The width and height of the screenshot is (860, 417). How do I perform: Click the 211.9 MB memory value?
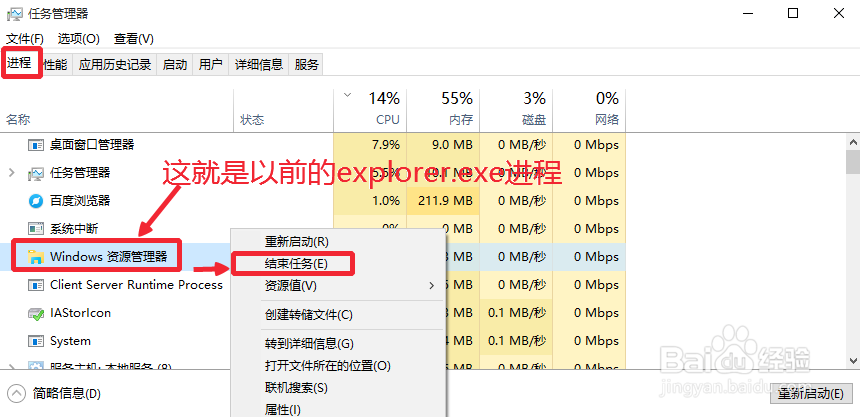click(x=443, y=201)
